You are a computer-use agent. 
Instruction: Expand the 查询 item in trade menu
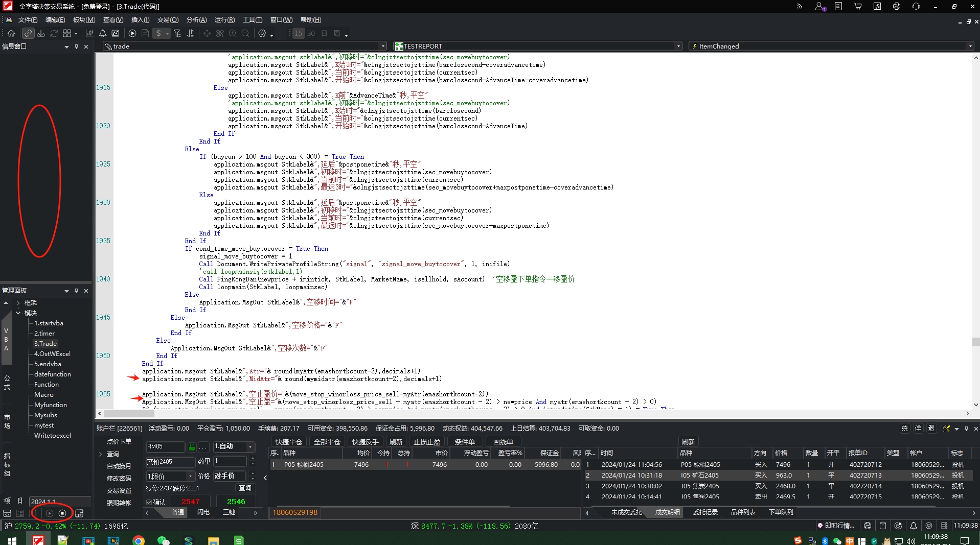coord(101,454)
